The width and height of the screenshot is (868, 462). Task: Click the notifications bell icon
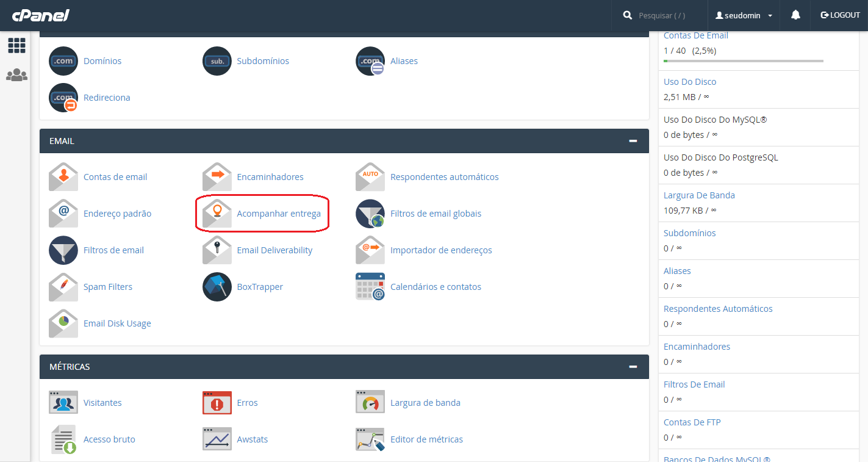pyautogui.click(x=795, y=15)
